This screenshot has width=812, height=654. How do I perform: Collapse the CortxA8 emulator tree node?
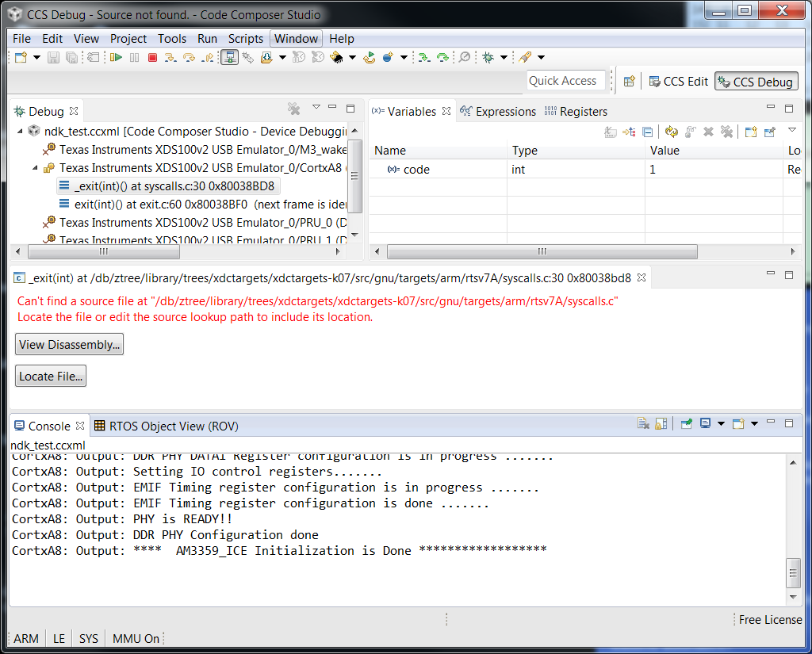35,168
